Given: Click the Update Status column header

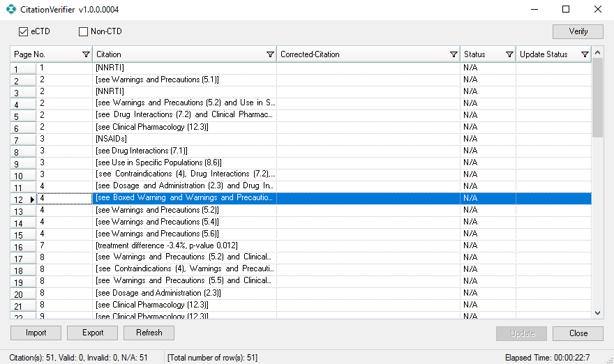Looking at the screenshot, I should pyautogui.click(x=554, y=54).
